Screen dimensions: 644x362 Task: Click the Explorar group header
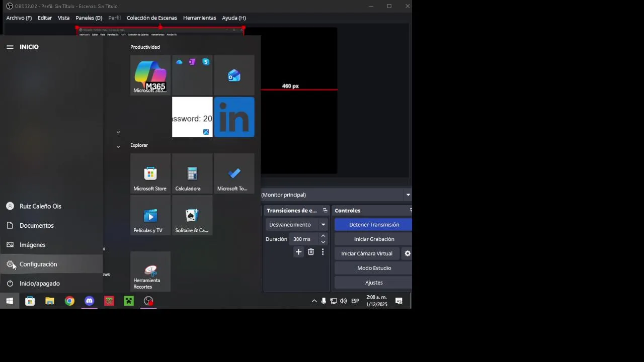coord(139,145)
